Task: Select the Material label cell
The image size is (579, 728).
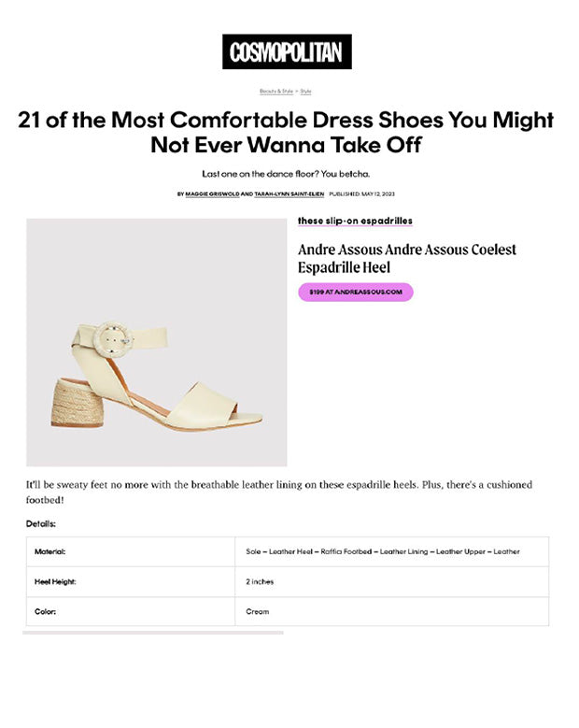Action: 50,552
